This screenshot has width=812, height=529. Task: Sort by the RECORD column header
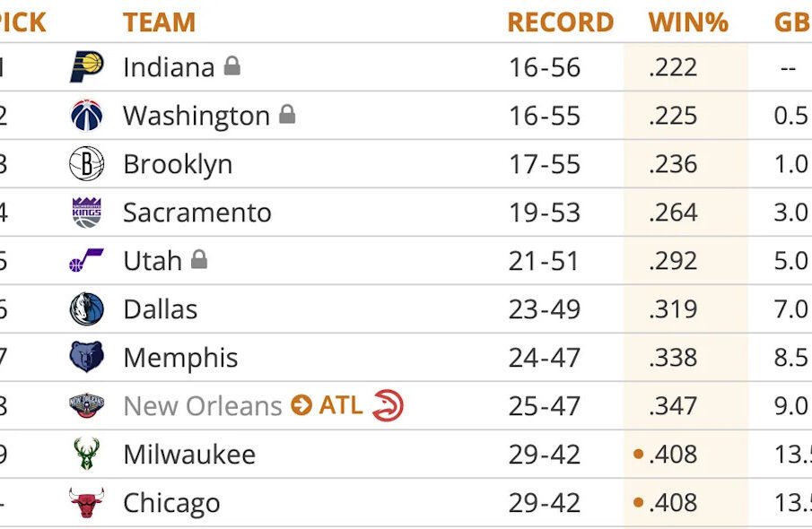pos(560,22)
